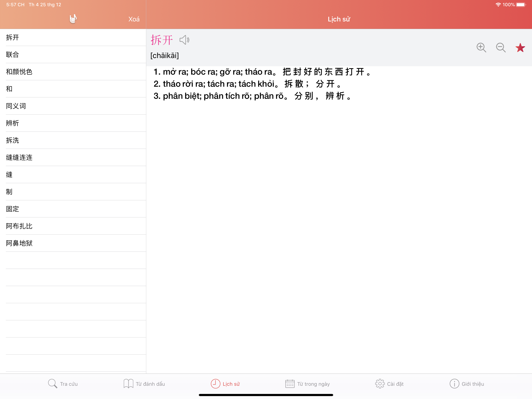Play pronunciation with the speaker icon

pos(184,40)
